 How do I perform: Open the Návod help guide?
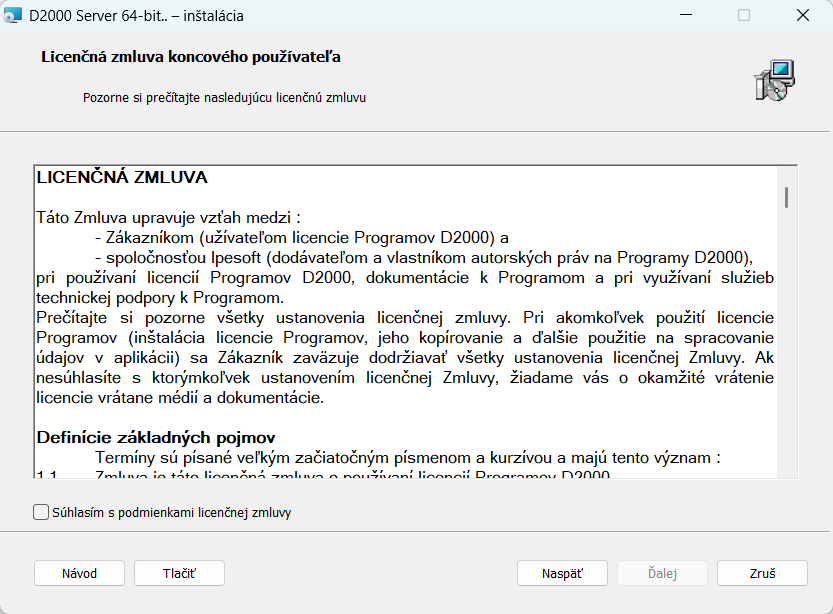coord(79,573)
